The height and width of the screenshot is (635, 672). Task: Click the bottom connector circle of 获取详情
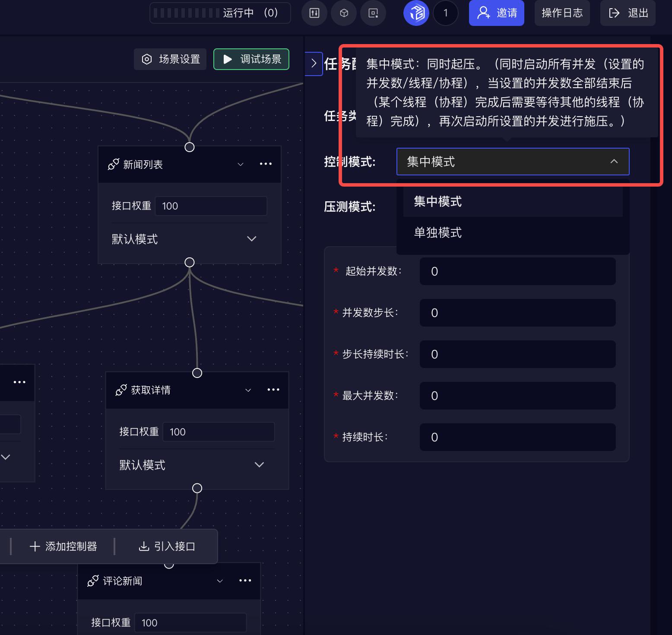point(197,488)
